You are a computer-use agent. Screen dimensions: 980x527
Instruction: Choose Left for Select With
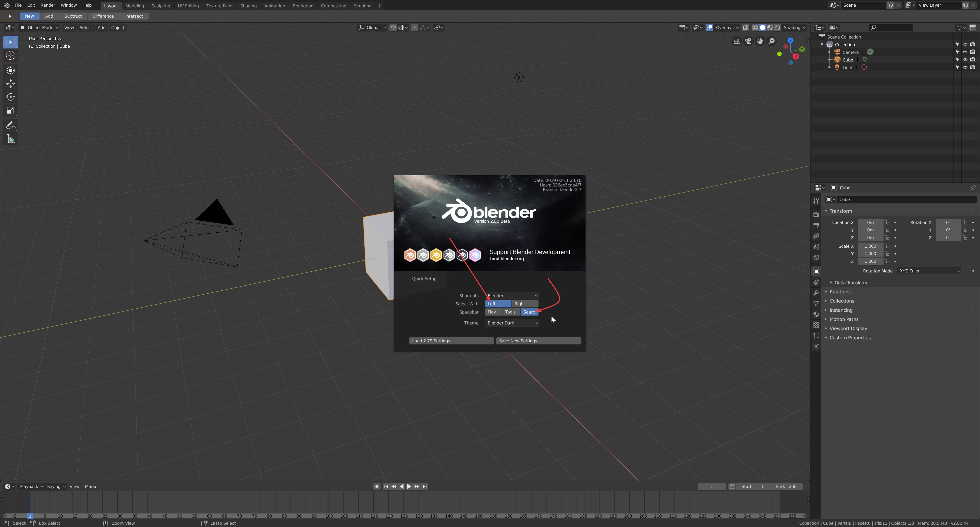coord(498,304)
